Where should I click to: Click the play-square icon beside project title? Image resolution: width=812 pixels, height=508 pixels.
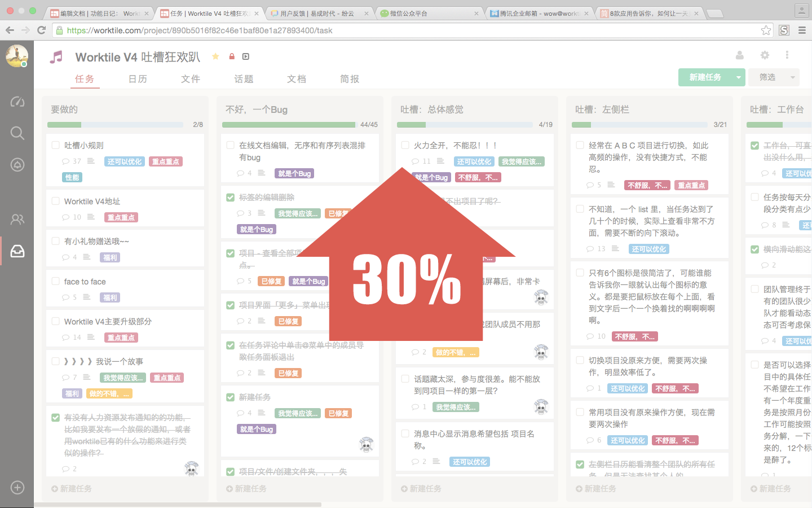click(246, 56)
